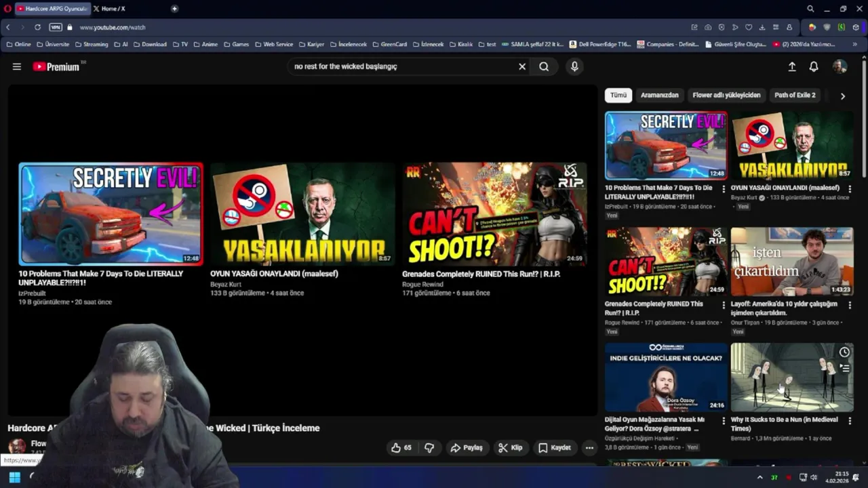Like the video with thumbs up
The width and height of the screenshot is (868, 488).
[x=401, y=448]
